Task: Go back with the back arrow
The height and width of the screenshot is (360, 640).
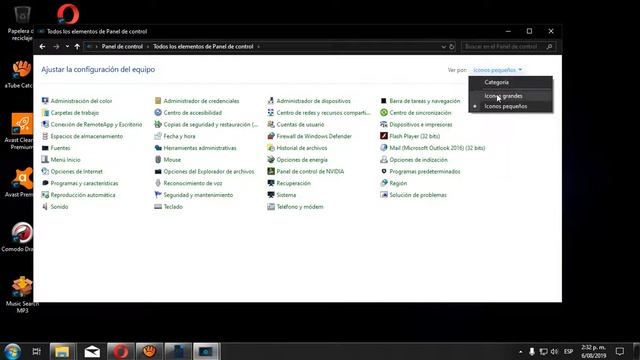Action: click(42, 47)
